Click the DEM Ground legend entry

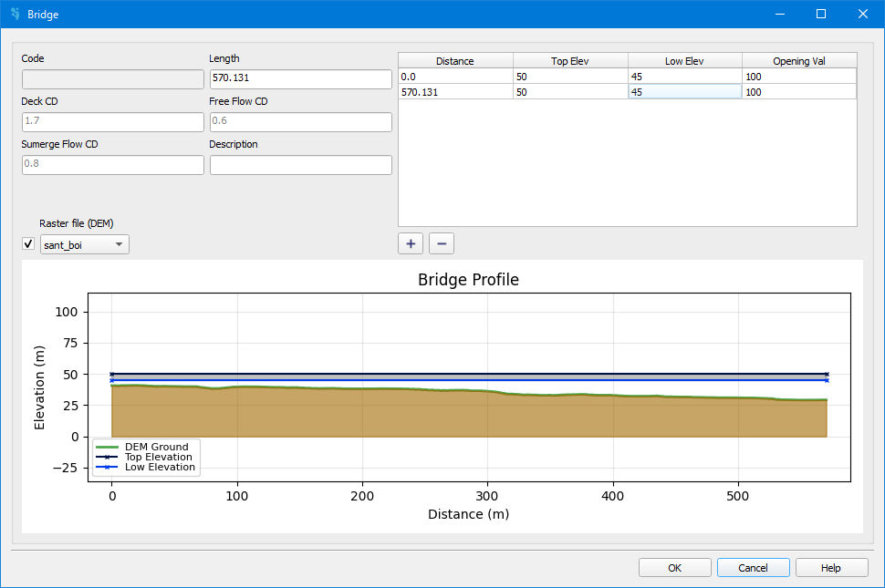tap(142, 447)
